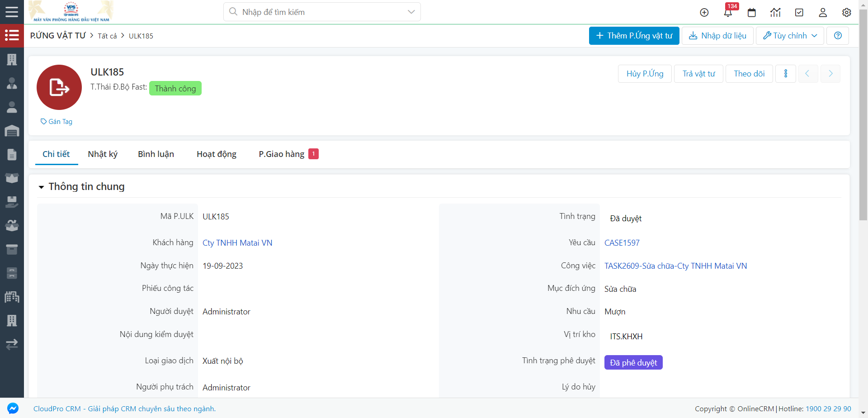Click the help question mark button
The height and width of the screenshot is (418, 868).
point(838,36)
